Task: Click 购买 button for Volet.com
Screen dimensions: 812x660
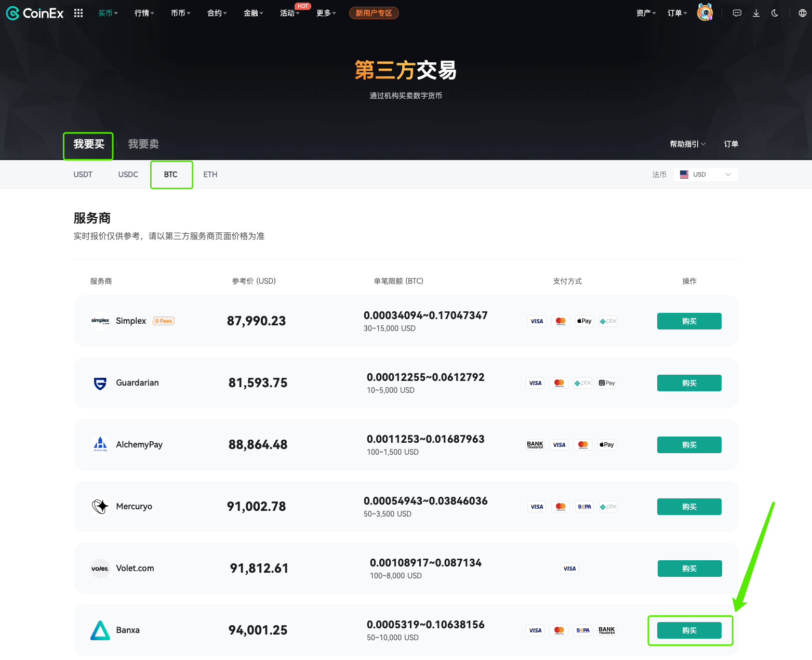Action: tap(690, 569)
